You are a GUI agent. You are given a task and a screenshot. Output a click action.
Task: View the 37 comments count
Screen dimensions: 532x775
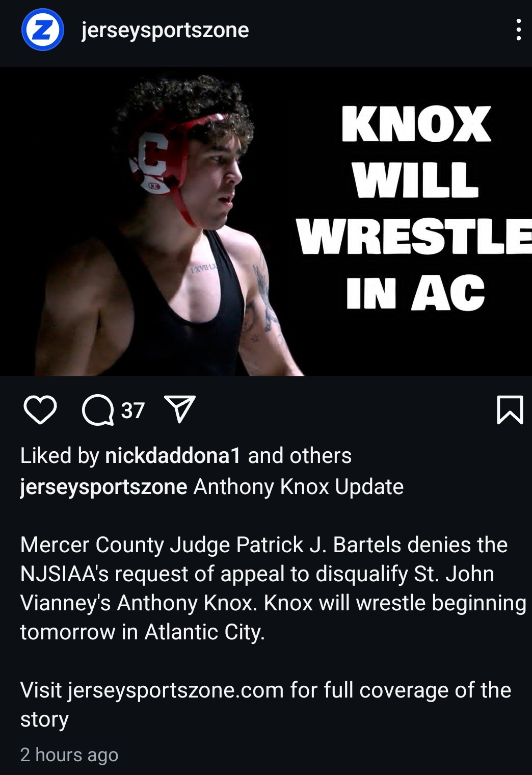133,410
